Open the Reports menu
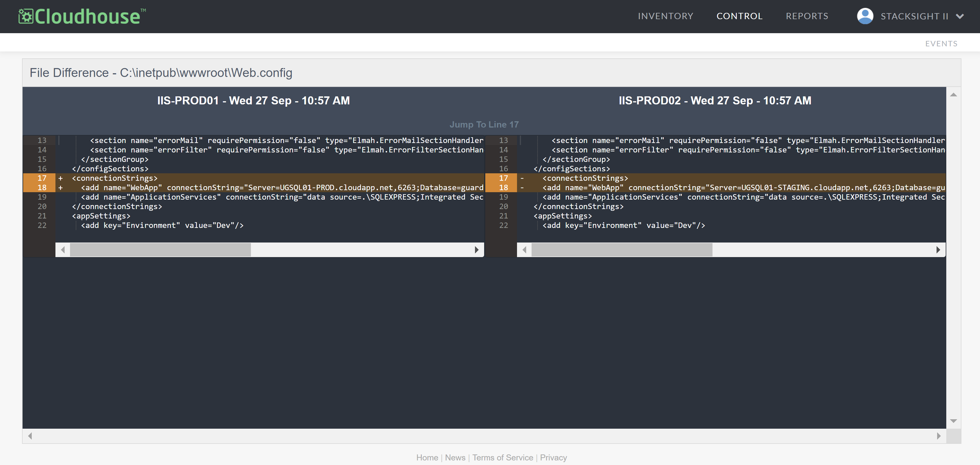980x465 pixels. click(x=807, y=16)
